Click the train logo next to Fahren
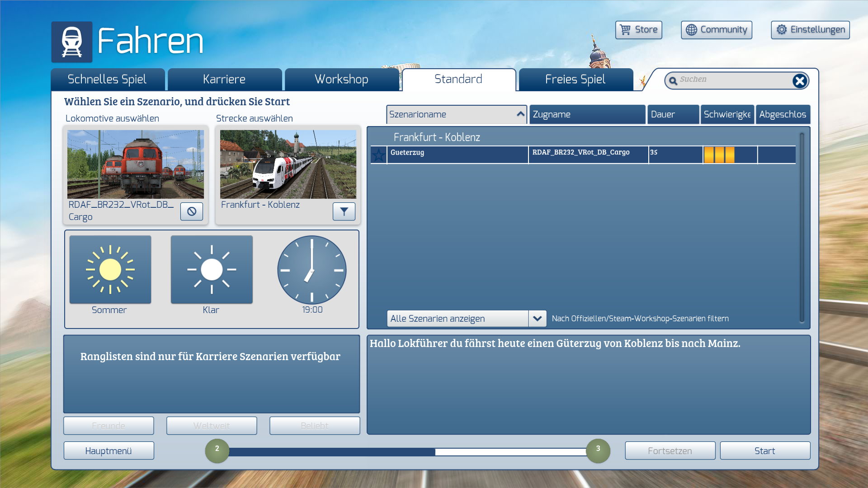The height and width of the screenshot is (488, 868). tap(72, 42)
